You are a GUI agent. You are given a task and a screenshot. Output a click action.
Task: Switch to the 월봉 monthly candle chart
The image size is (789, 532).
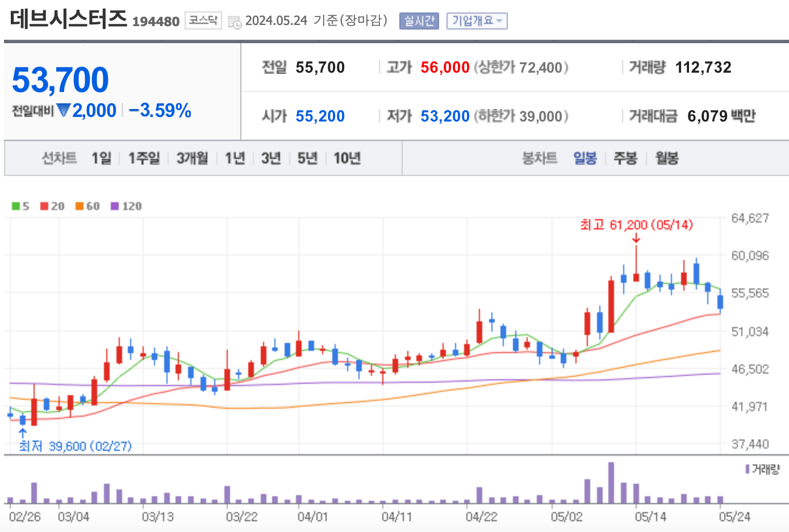(667, 158)
